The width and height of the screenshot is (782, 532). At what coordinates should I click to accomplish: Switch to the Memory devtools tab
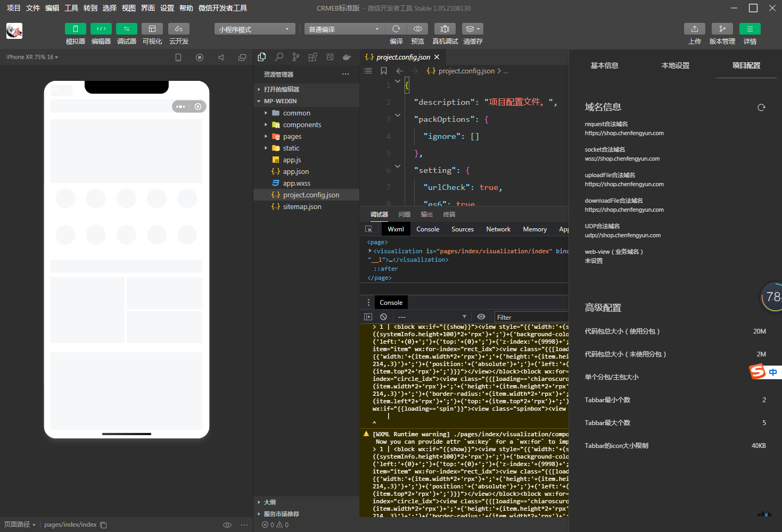[x=535, y=229]
